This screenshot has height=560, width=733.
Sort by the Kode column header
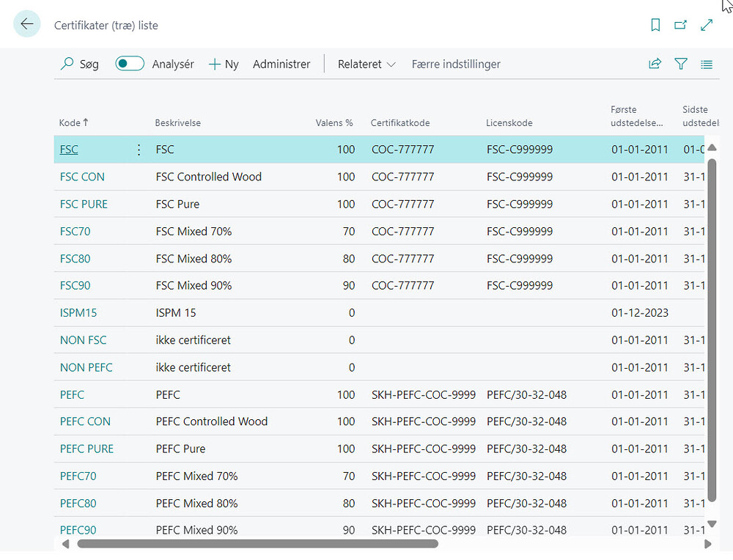[73, 122]
